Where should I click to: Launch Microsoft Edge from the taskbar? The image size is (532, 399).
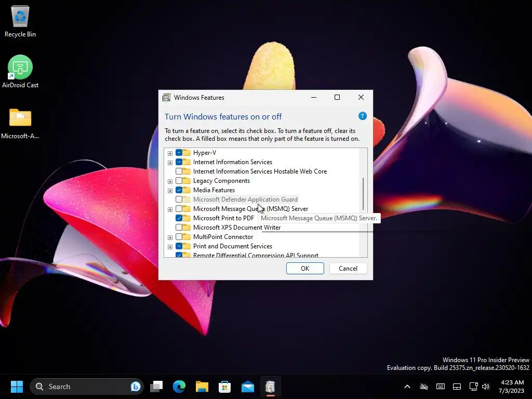point(179,387)
